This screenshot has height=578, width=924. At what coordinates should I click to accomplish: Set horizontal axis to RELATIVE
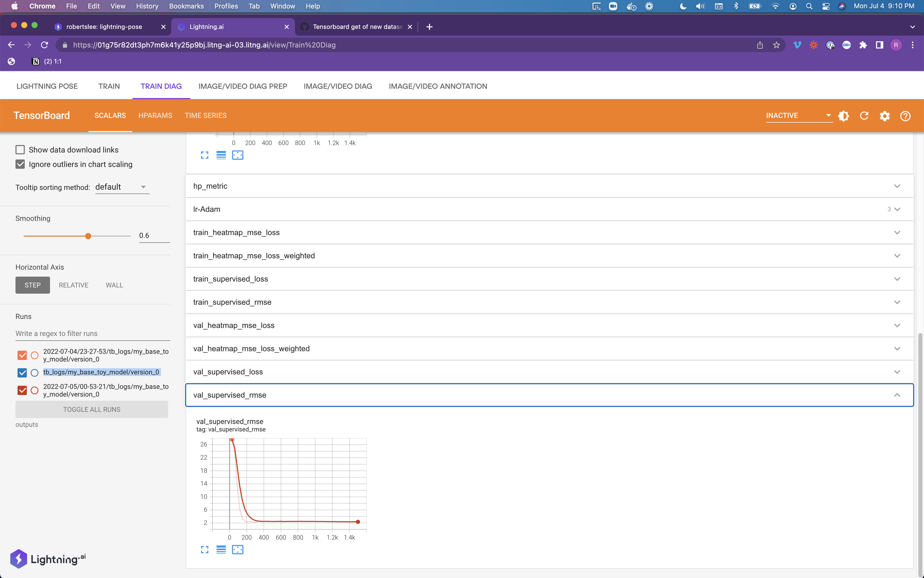[73, 285]
